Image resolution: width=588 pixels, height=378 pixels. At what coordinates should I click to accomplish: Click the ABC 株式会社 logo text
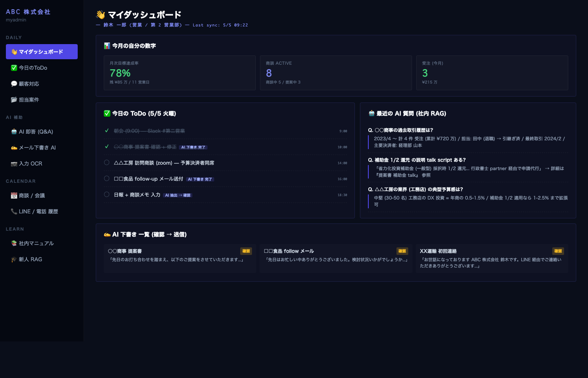pos(28,12)
